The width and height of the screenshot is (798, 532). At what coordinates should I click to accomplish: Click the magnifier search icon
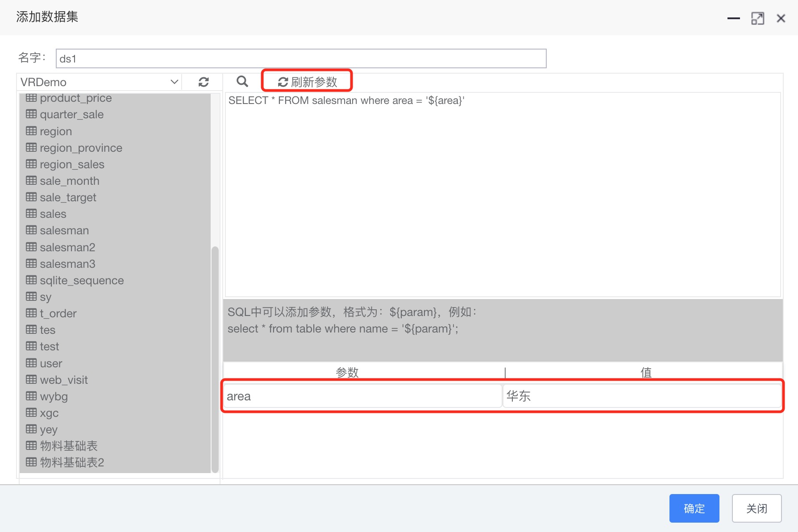click(x=242, y=81)
